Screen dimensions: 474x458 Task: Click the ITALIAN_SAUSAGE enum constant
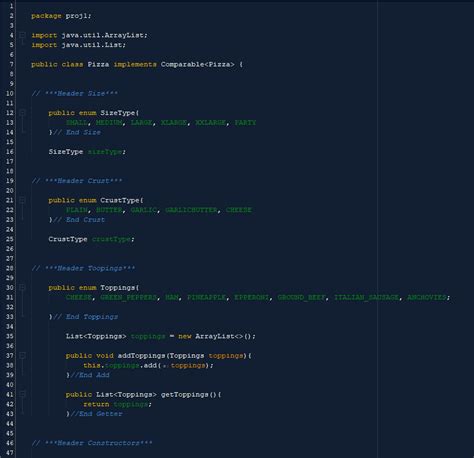pyautogui.click(x=366, y=297)
